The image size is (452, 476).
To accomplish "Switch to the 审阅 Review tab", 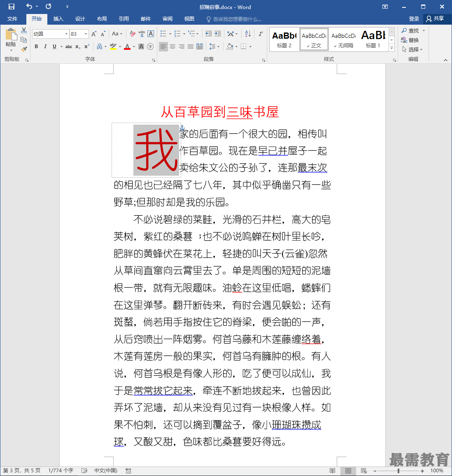I will [x=168, y=19].
